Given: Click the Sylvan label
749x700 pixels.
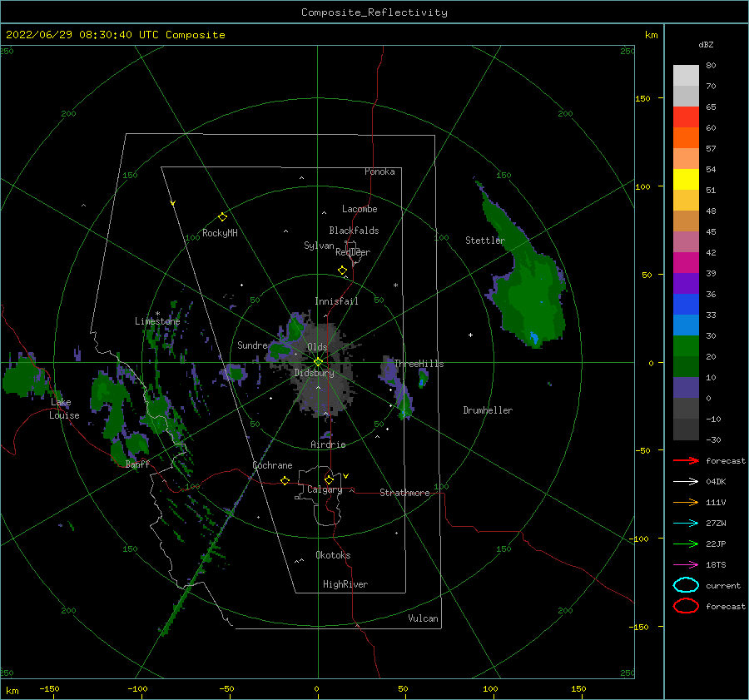Looking at the screenshot, I should point(319,246).
